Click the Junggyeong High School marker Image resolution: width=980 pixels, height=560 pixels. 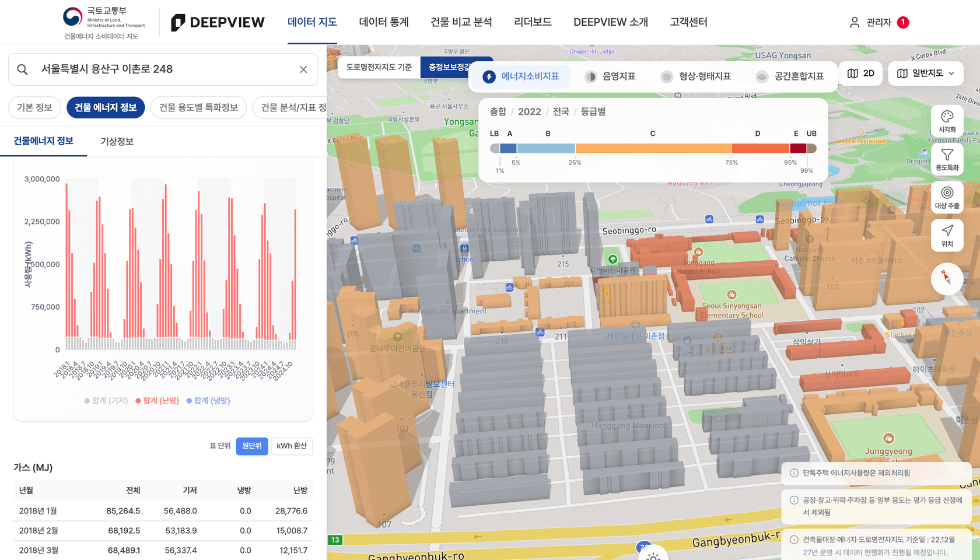[888, 438]
